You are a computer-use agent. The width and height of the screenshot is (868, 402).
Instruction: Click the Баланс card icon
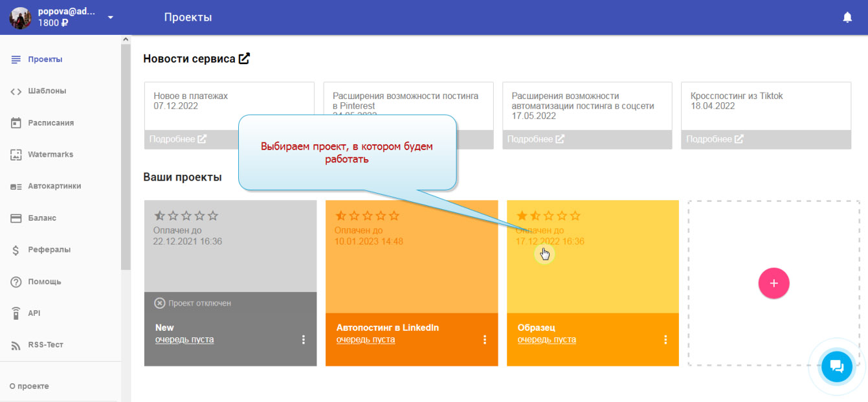point(16,218)
